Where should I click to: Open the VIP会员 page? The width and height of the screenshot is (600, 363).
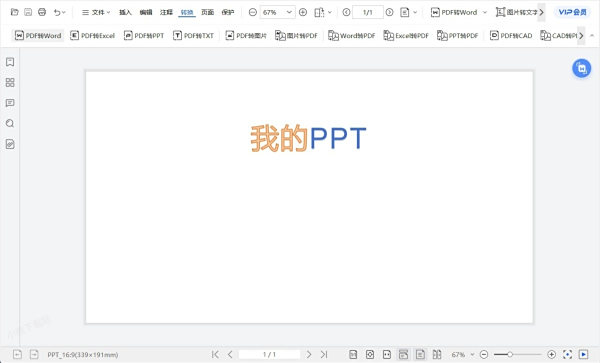pyautogui.click(x=572, y=12)
